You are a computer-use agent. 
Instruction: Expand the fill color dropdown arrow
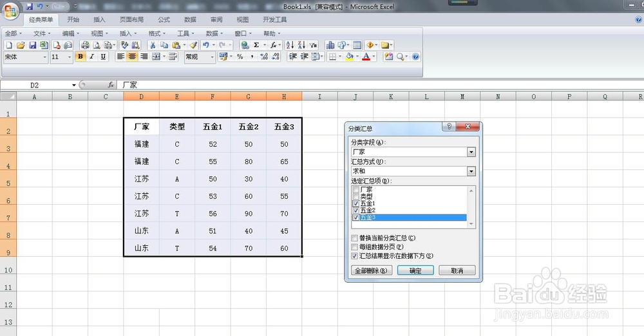pyautogui.click(x=357, y=57)
